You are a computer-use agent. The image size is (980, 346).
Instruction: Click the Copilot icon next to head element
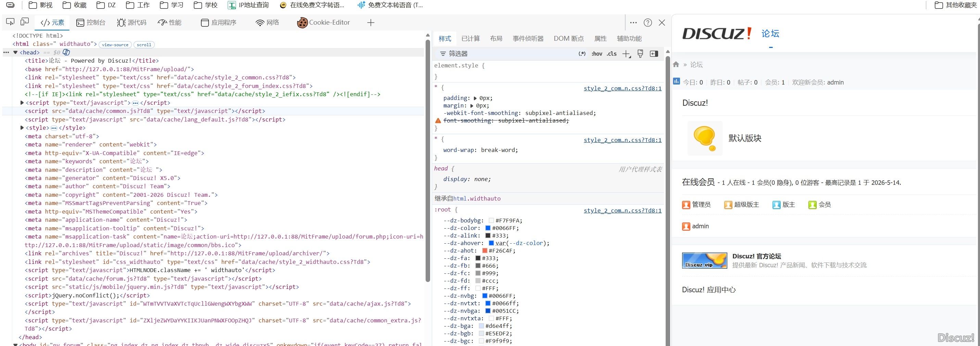click(x=66, y=52)
